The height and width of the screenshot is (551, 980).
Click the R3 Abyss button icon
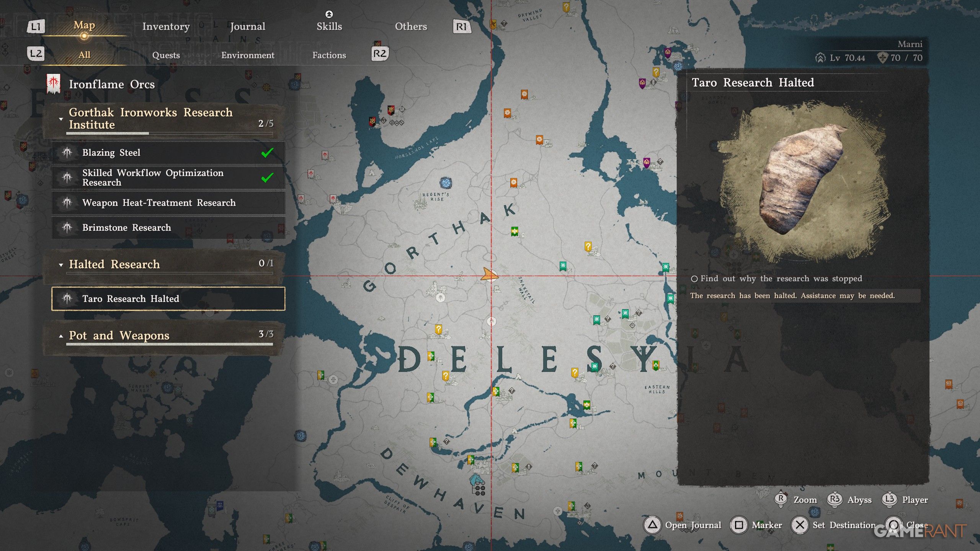coord(834,499)
